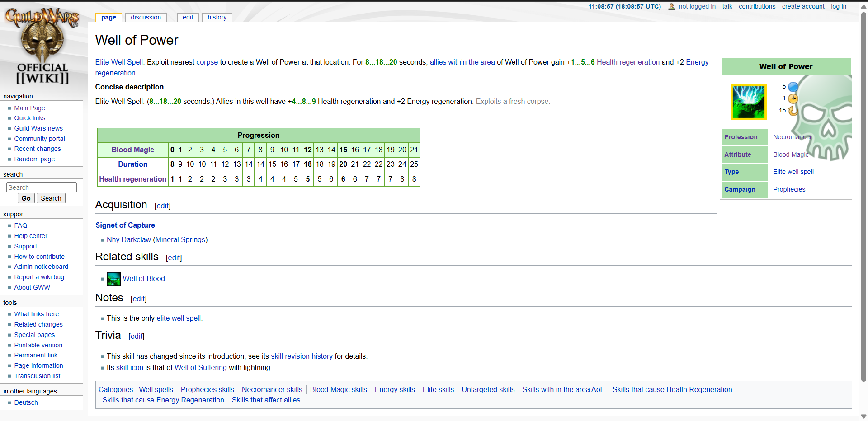The width and height of the screenshot is (868, 421).
Task: Open Related changes tool link
Action: [x=38, y=324]
